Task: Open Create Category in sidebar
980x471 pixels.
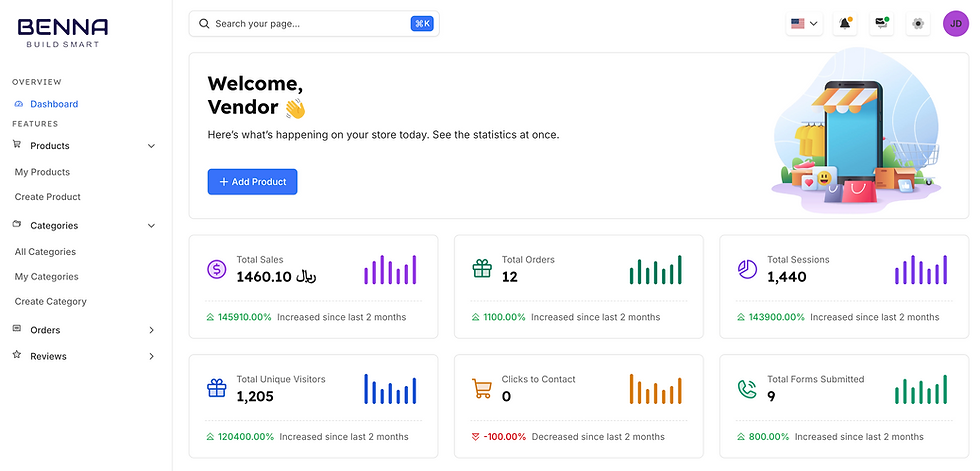Action: pos(51,302)
